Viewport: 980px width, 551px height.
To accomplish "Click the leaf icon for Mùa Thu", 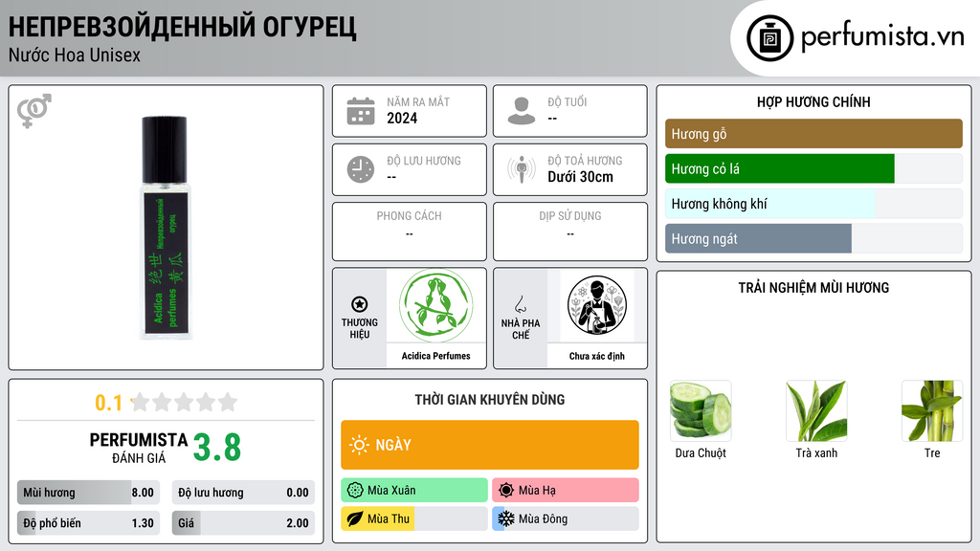I will click(x=355, y=518).
